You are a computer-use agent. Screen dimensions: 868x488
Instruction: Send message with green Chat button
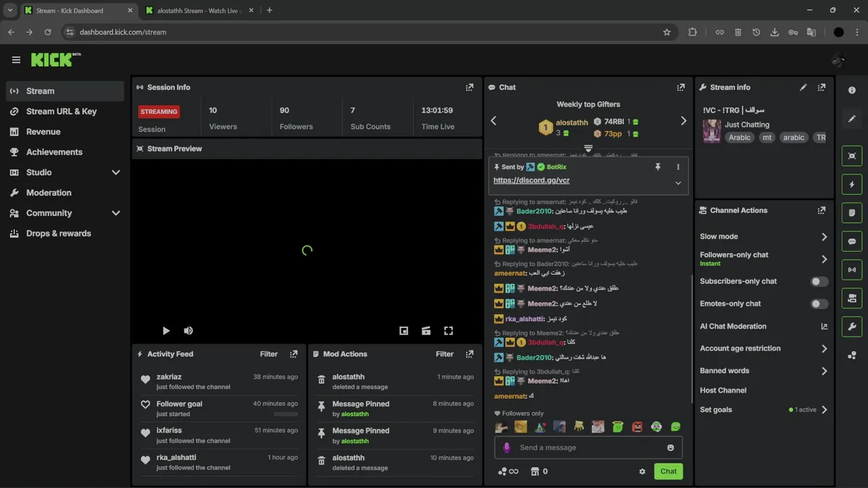(668, 472)
